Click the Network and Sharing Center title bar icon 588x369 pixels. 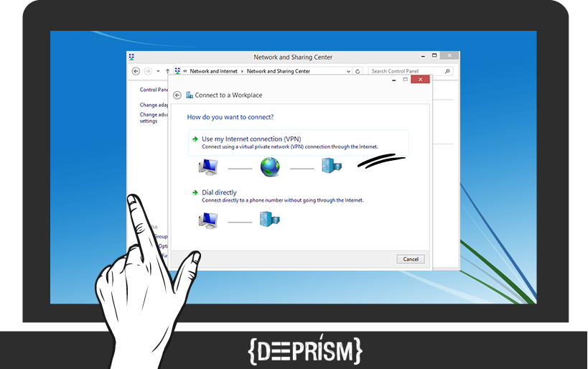tap(131, 57)
